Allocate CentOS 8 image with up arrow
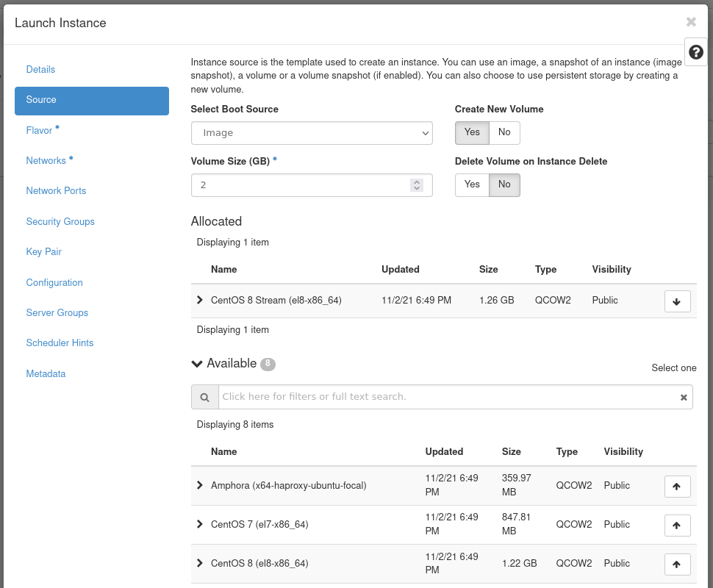The image size is (713, 588). (x=677, y=564)
